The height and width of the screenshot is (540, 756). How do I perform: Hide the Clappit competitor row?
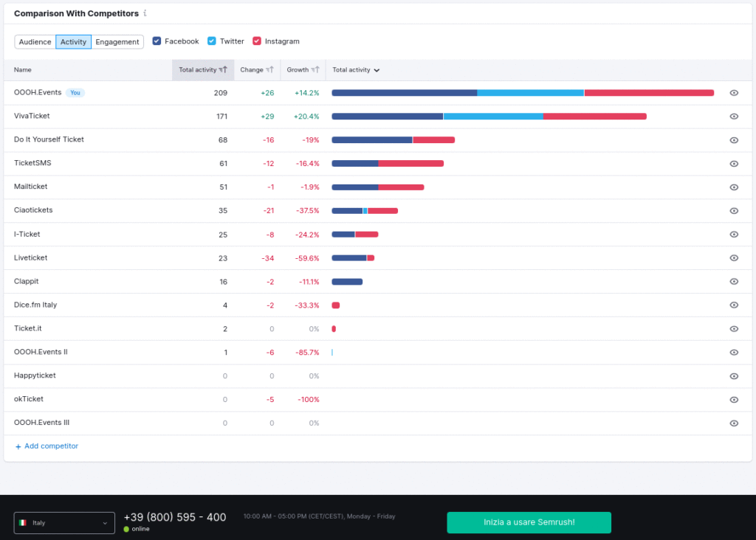734,282
